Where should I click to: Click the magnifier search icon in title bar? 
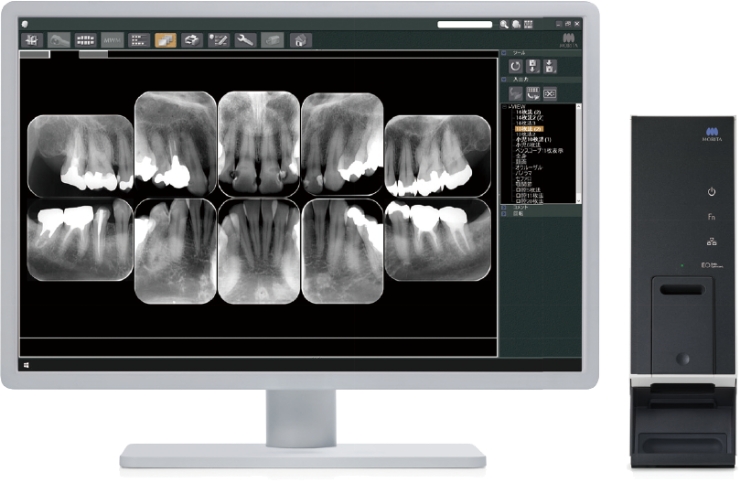(x=502, y=23)
